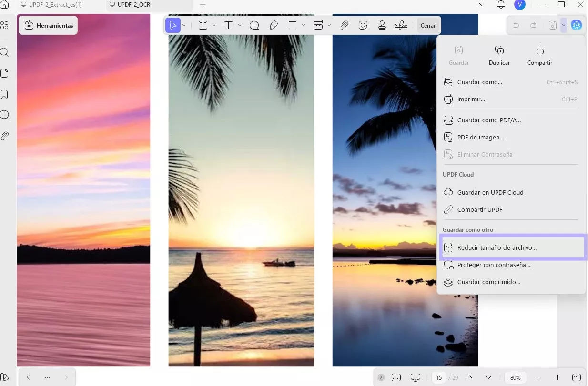Open the bookmarks panel in sidebar
The image size is (588, 386).
(5, 94)
